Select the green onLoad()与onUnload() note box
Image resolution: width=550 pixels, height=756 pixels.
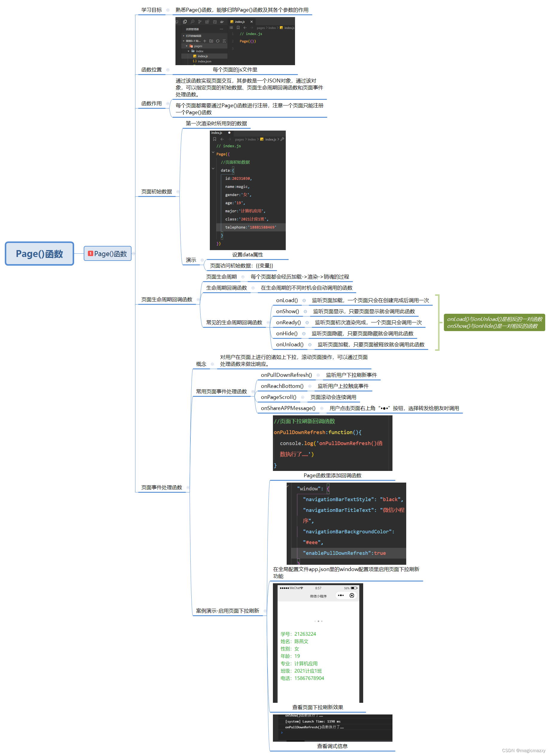[495, 323]
